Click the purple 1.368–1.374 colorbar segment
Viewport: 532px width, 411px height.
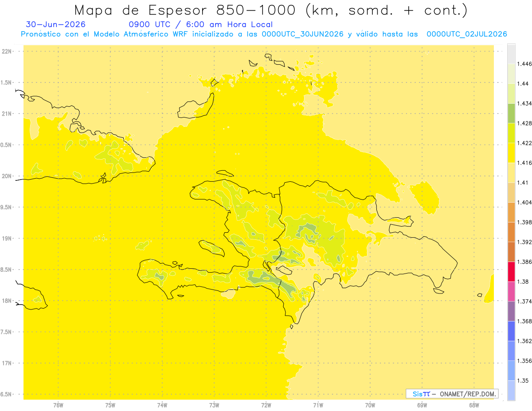(511, 311)
